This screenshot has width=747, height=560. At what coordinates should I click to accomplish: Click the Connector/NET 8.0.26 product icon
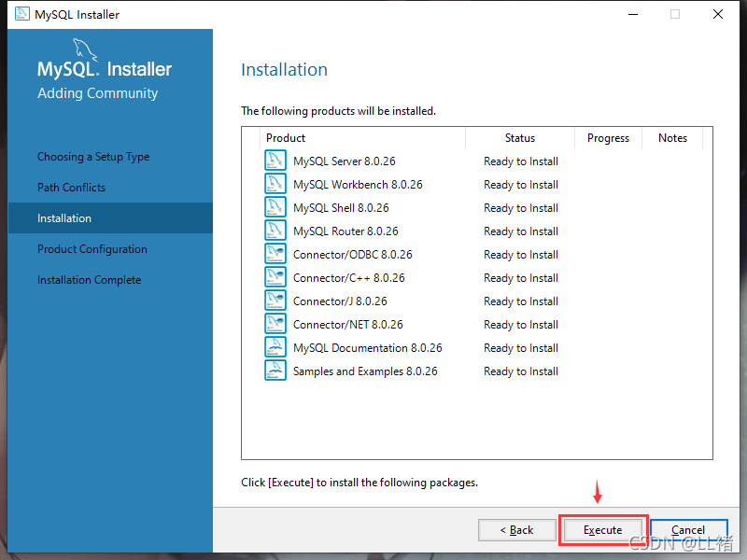(275, 323)
